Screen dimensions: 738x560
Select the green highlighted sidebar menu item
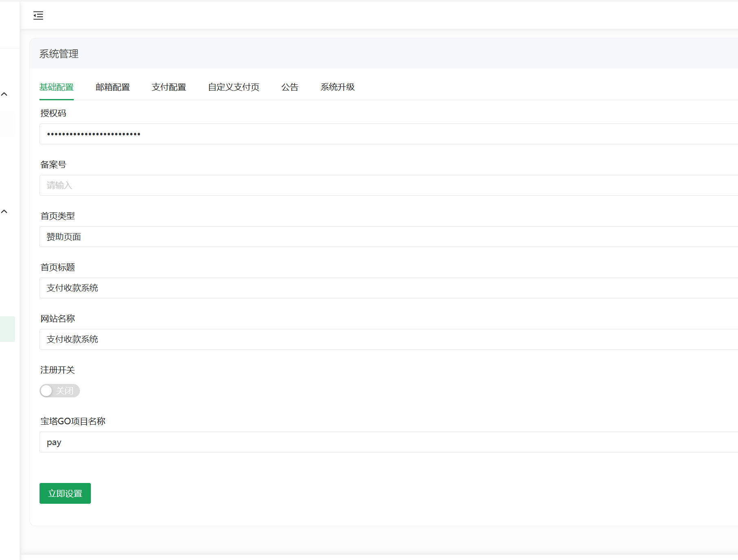[7, 329]
